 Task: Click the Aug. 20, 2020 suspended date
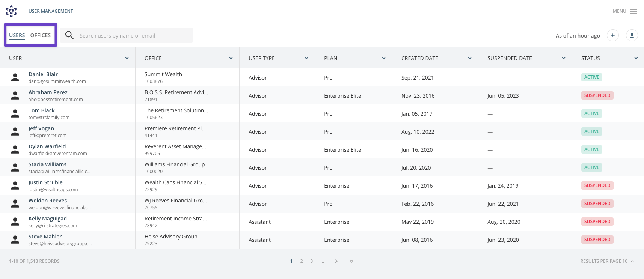click(x=504, y=222)
